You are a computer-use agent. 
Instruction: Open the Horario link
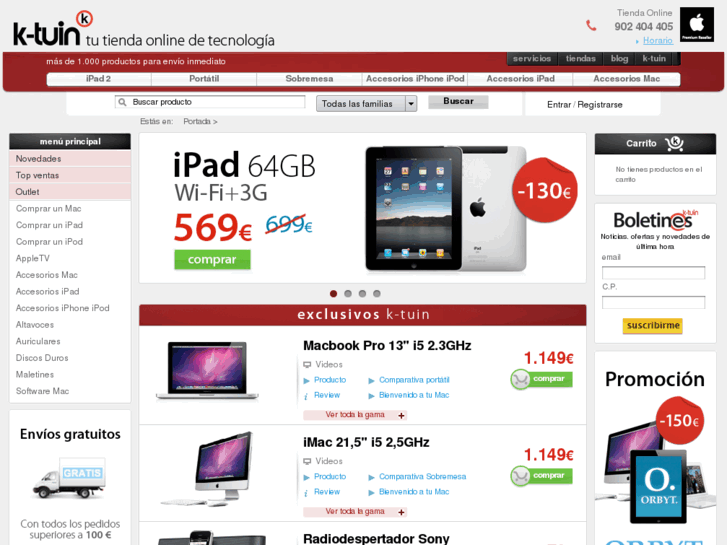click(x=657, y=41)
